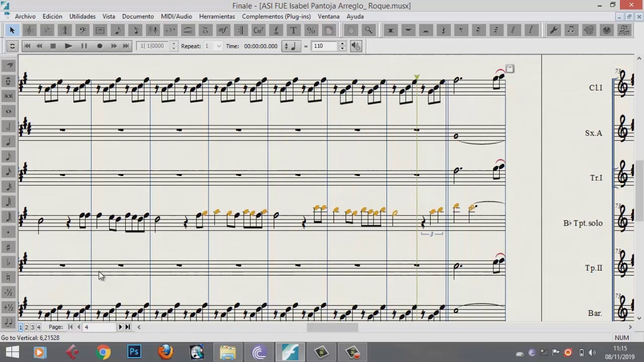Increase tempo with the up stepper
Image resolution: width=644 pixels, height=362 pixels.
[x=342, y=44]
